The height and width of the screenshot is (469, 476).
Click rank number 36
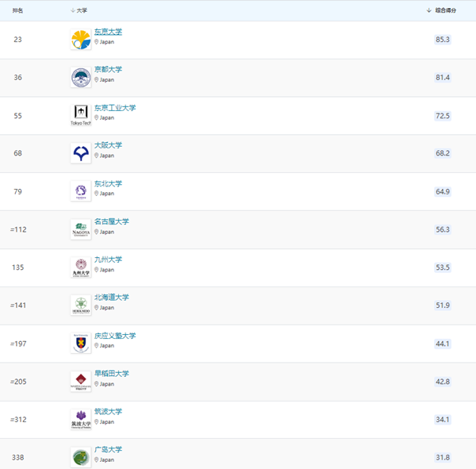pyautogui.click(x=18, y=78)
